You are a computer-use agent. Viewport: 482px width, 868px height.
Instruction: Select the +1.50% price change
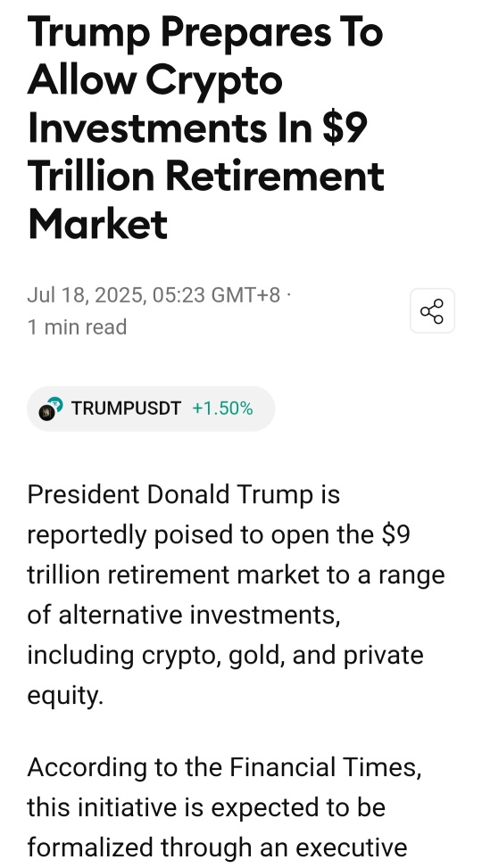(222, 409)
